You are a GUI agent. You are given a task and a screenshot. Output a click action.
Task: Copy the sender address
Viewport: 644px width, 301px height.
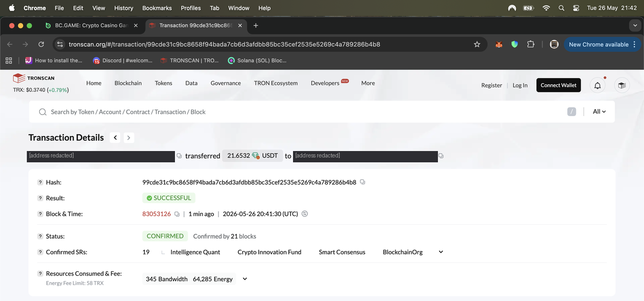point(179,156)
